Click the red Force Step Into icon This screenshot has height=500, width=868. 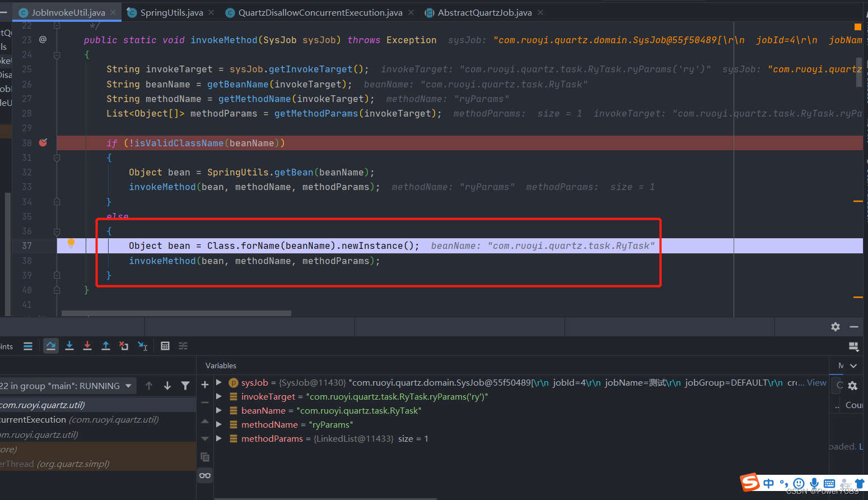coord(87,346)
